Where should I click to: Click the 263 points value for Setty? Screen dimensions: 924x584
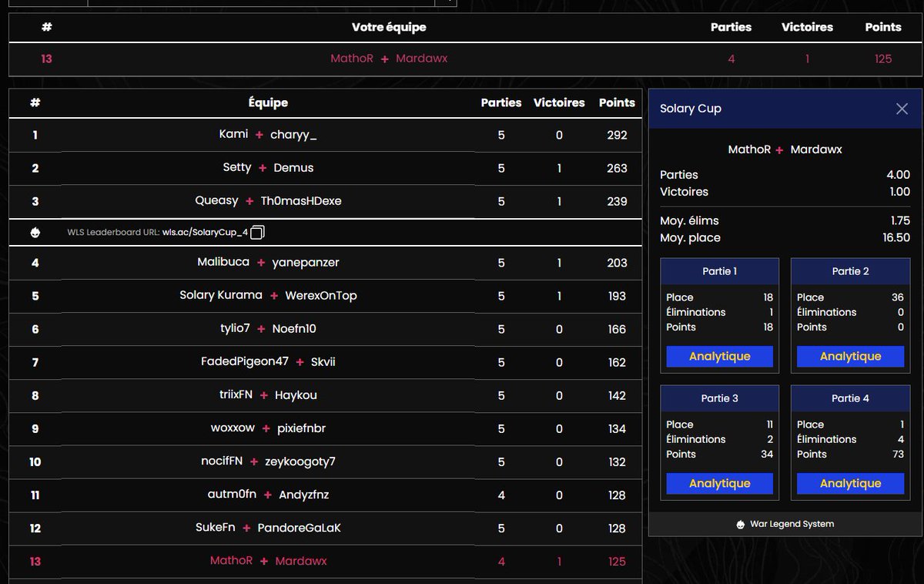tap(617, 168)
